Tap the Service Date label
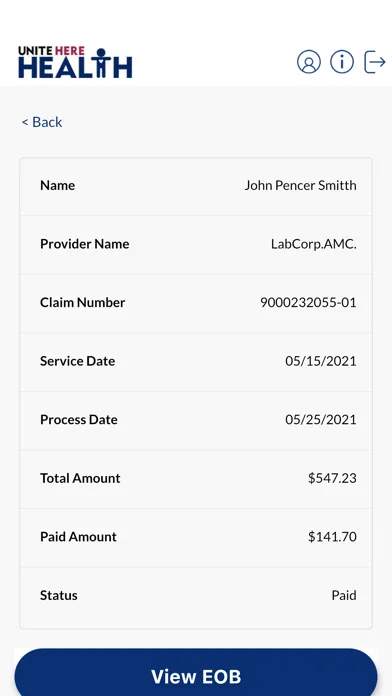The image size is (392, 696). coord(77,361)
